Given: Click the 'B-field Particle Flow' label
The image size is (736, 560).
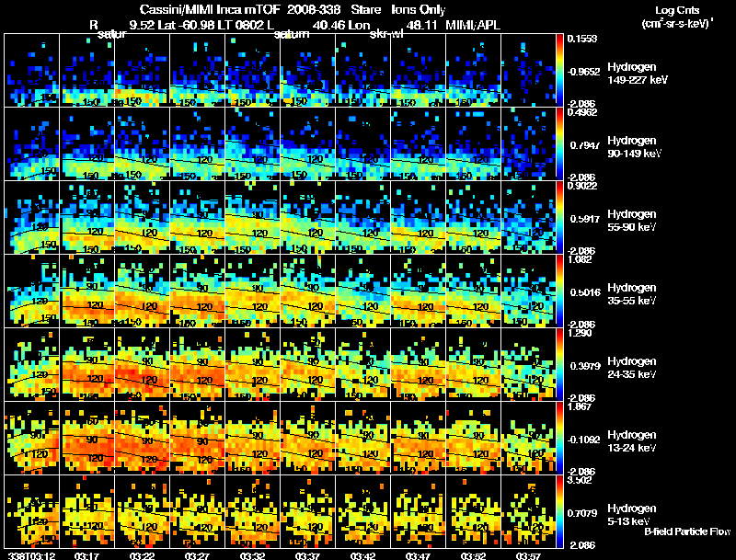Looking at the screenshot, I should click(687, 531).
